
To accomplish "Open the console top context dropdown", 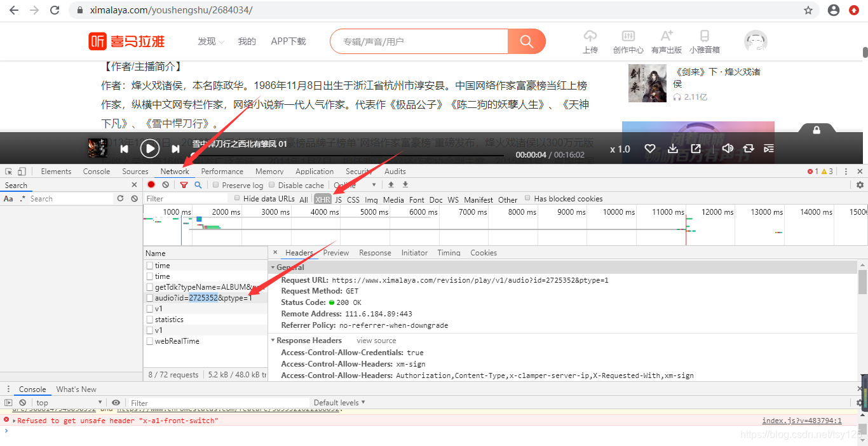I will (x=70, y=403).
